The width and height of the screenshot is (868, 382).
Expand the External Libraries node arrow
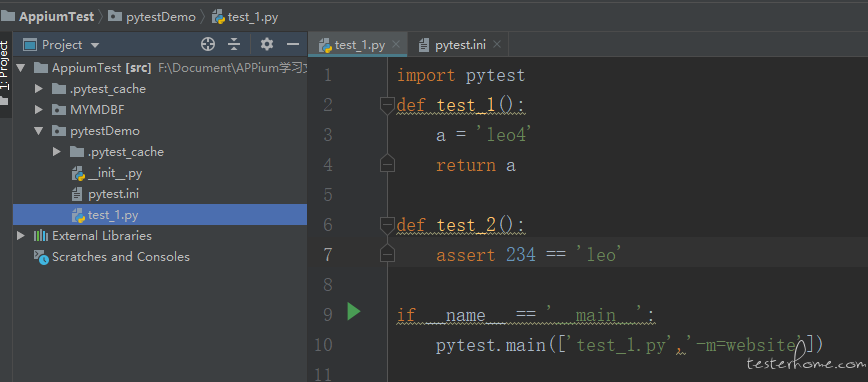click(x=21, y=236)
